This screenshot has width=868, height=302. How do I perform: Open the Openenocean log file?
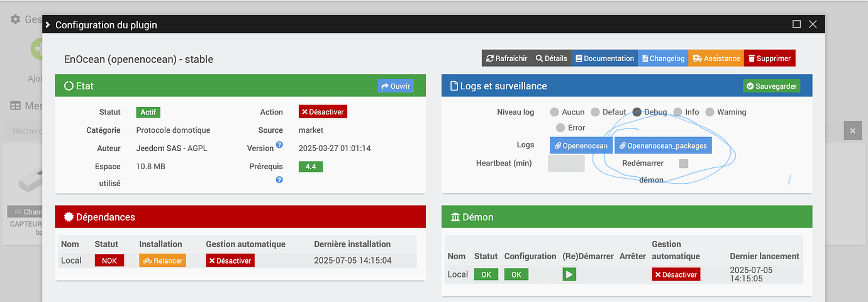click(581, 145)
